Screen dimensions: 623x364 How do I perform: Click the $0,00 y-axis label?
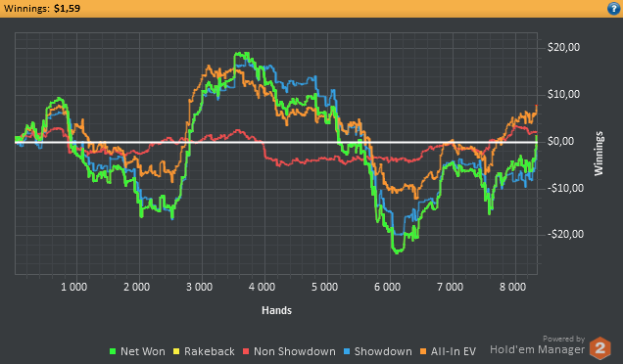point(560,141)
